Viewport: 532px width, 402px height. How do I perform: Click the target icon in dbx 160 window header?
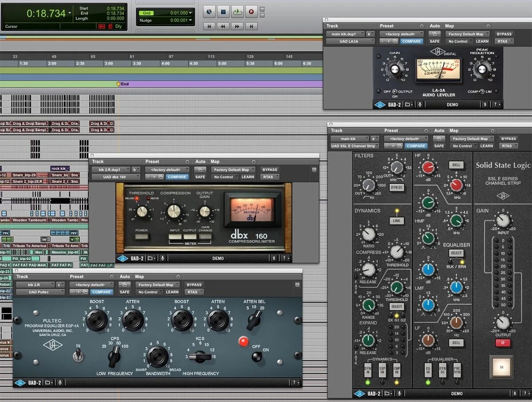(x=314, y=169)
